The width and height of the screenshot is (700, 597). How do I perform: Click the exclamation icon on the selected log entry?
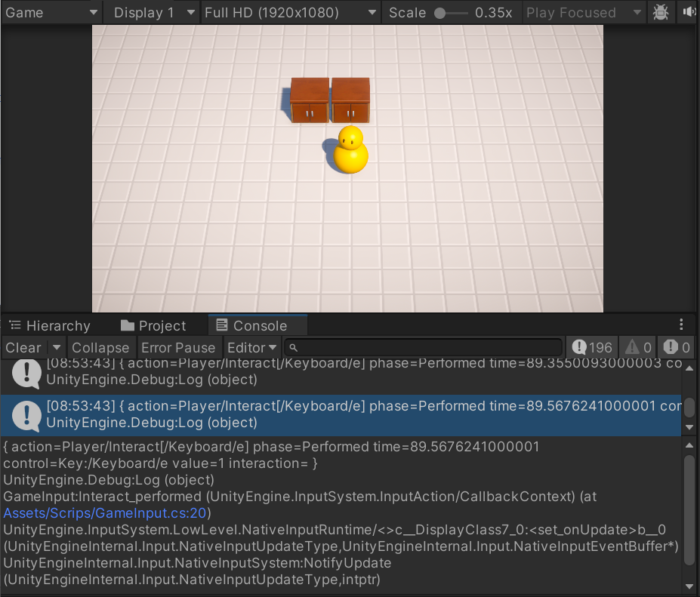[26, 414]
